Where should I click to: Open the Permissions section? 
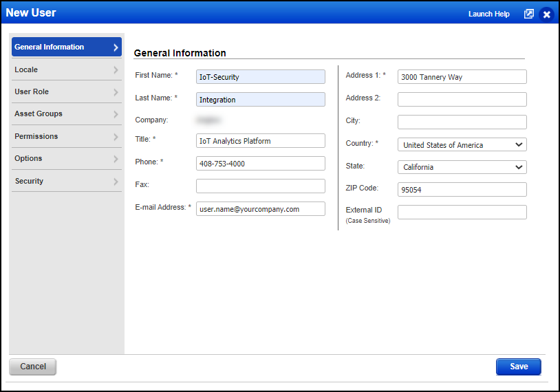pyautogui.click(x=66, y=136)
